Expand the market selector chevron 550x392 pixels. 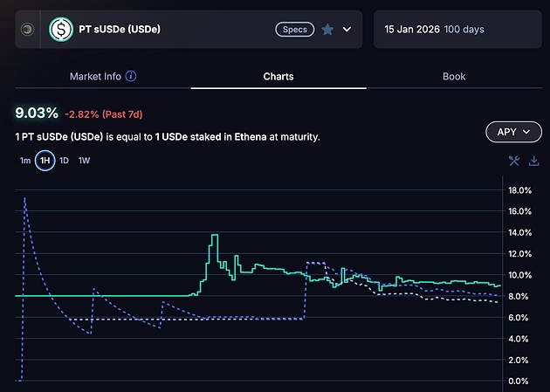pyautogui.click(x=347, y=30)
